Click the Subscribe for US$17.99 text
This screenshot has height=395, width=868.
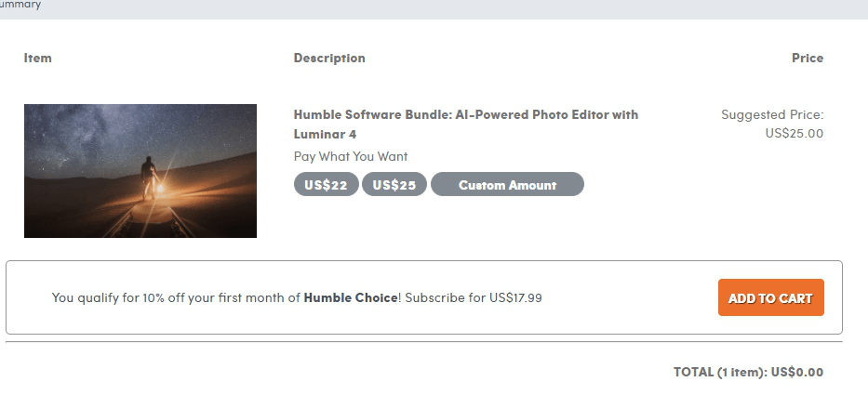tap(474, 298)
